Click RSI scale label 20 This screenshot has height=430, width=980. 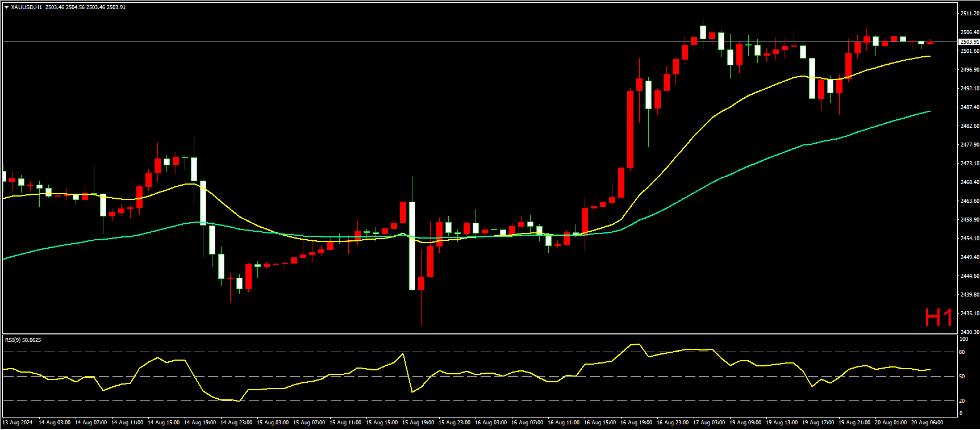click(x=962, y=401)
